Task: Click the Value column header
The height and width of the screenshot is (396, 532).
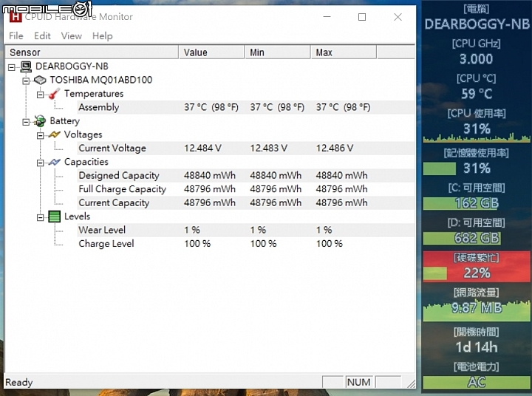Action: click(x=211, y=52)
